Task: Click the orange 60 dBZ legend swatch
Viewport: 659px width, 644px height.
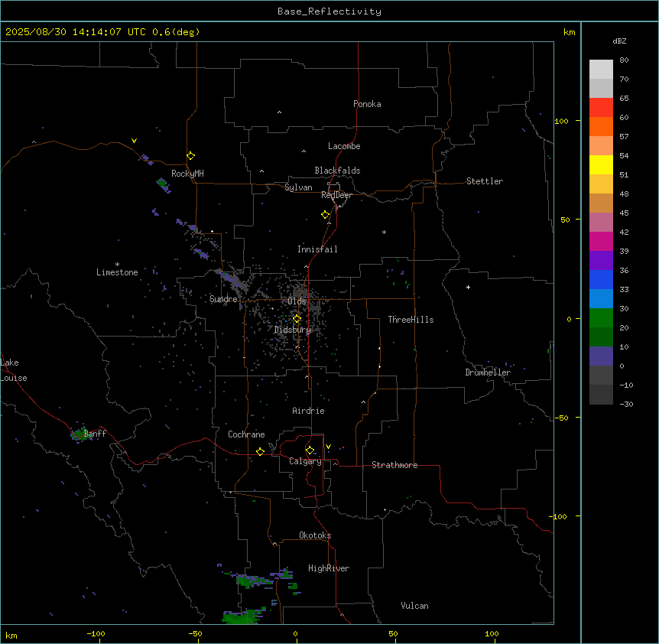Action: click(601, 126)
